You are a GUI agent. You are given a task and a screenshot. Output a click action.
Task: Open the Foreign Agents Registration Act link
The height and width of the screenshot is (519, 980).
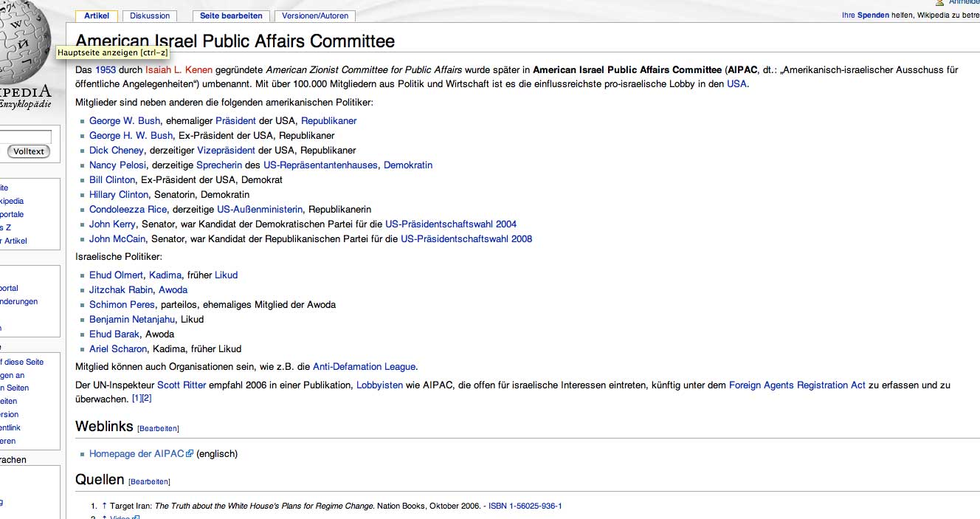coord(797,385)
